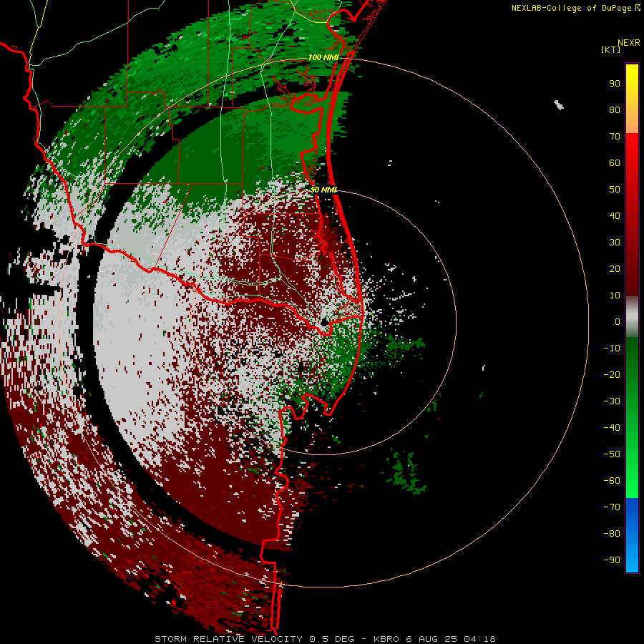Click the 60 value on velocity scale
The height and width of the screenshot is (644, 644).
tap(615, 162)
